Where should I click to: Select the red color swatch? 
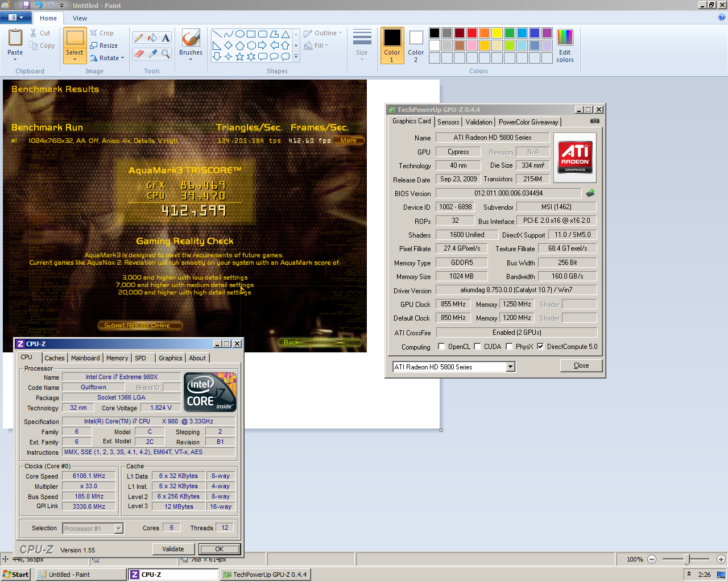(471, 33)
